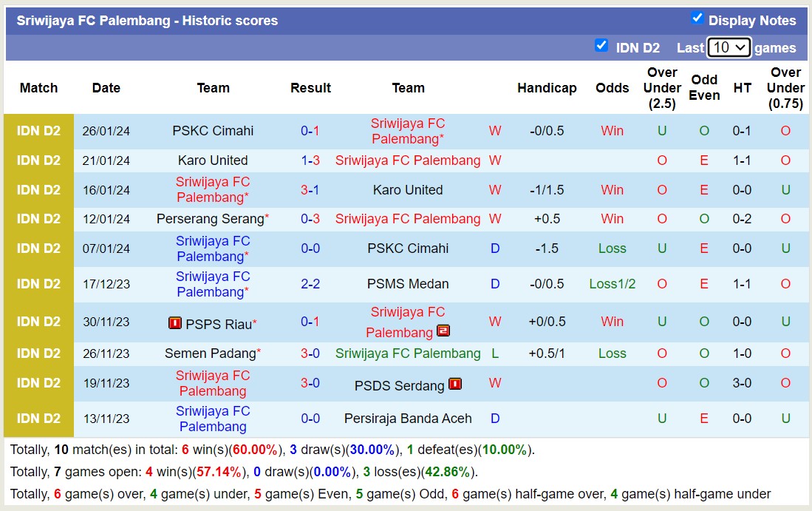Screen dimensions: 812x511
Task: Click the IDN D2 label in the first match row
Action: [38, 130]
